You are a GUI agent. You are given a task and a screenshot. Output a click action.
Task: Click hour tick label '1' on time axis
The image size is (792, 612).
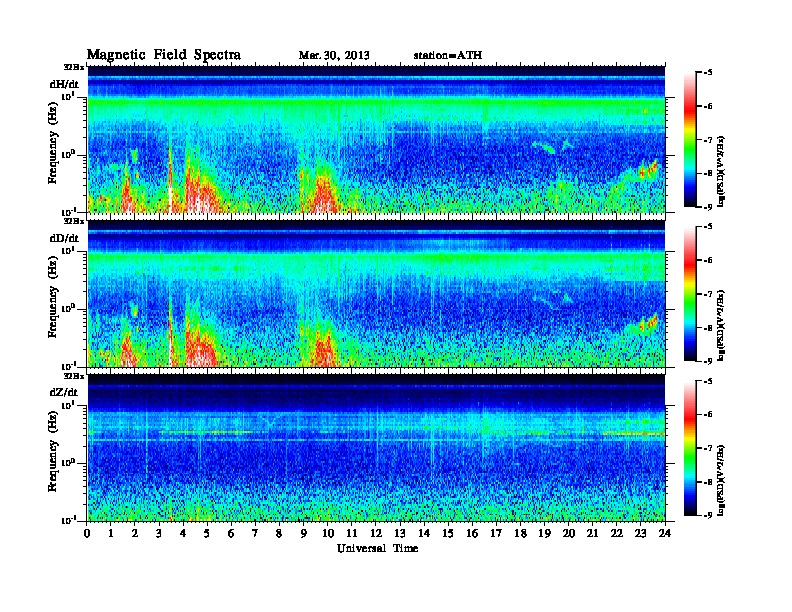click(x=111, y=533)
